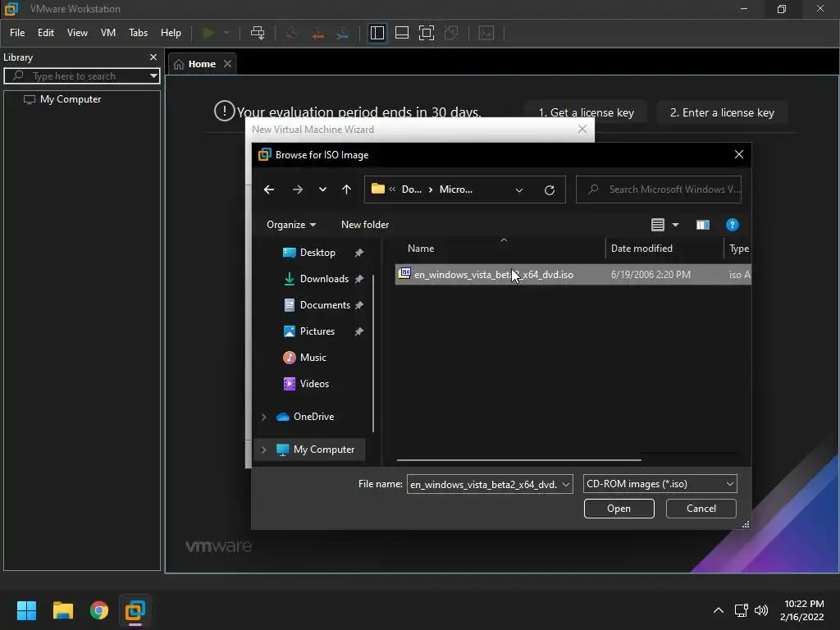
Task: Open the Help menu
Action: point(171,33)
